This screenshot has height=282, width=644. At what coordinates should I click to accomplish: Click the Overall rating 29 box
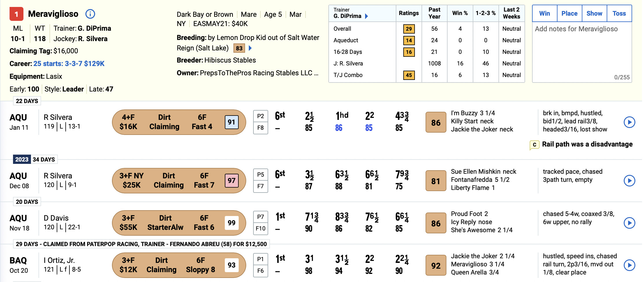[x=409, y=29]
